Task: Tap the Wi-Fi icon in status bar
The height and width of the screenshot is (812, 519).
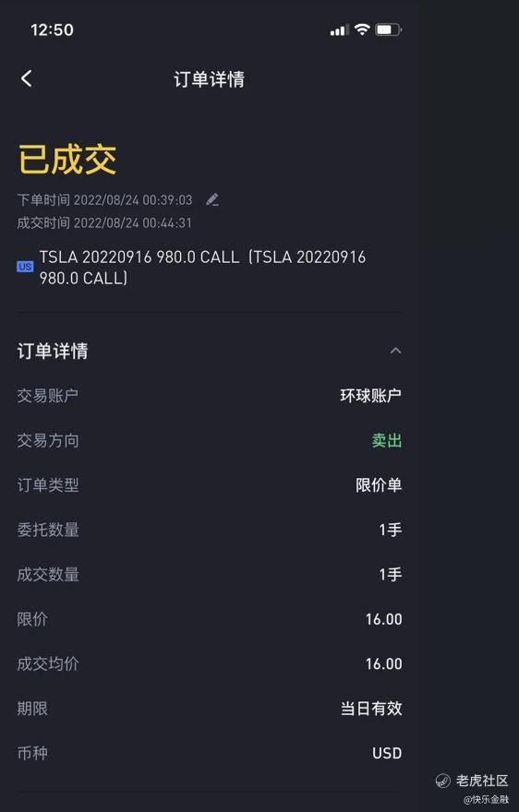Action: point(362,30)
